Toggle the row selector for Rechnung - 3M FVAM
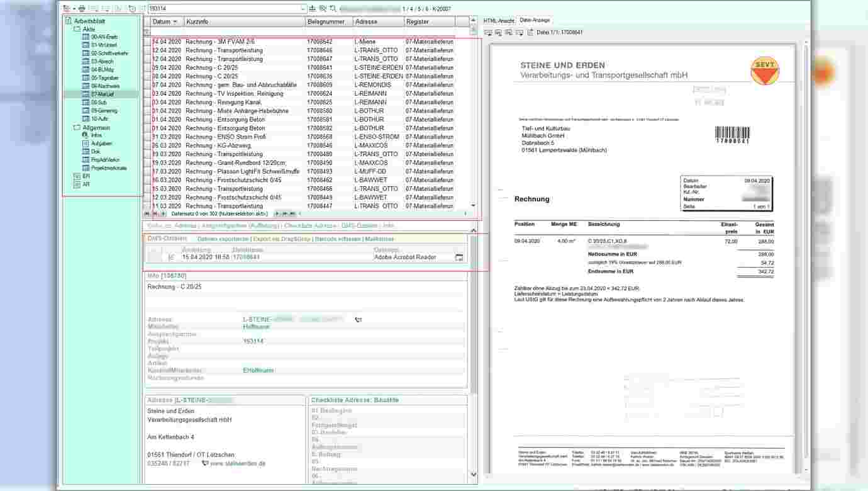Image resolution: width=868 pixels, height=491 pixels. tap(147, 42)
